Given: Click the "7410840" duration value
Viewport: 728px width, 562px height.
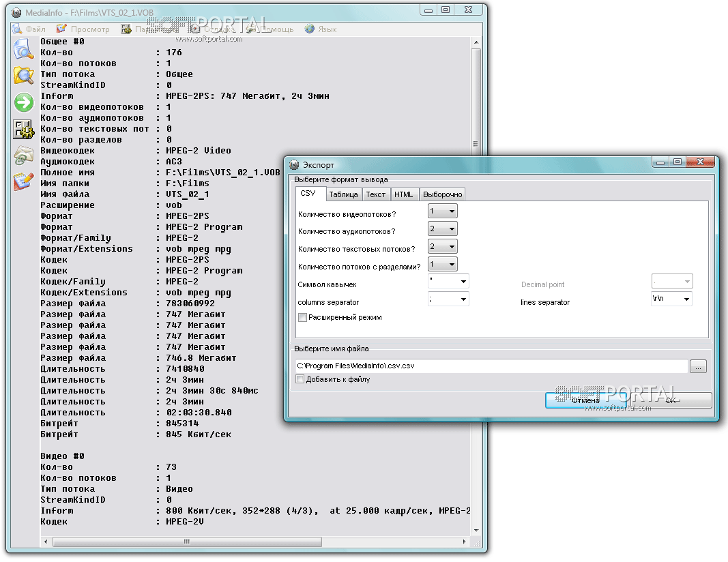Looking at the screenshot, I should 185,368.
